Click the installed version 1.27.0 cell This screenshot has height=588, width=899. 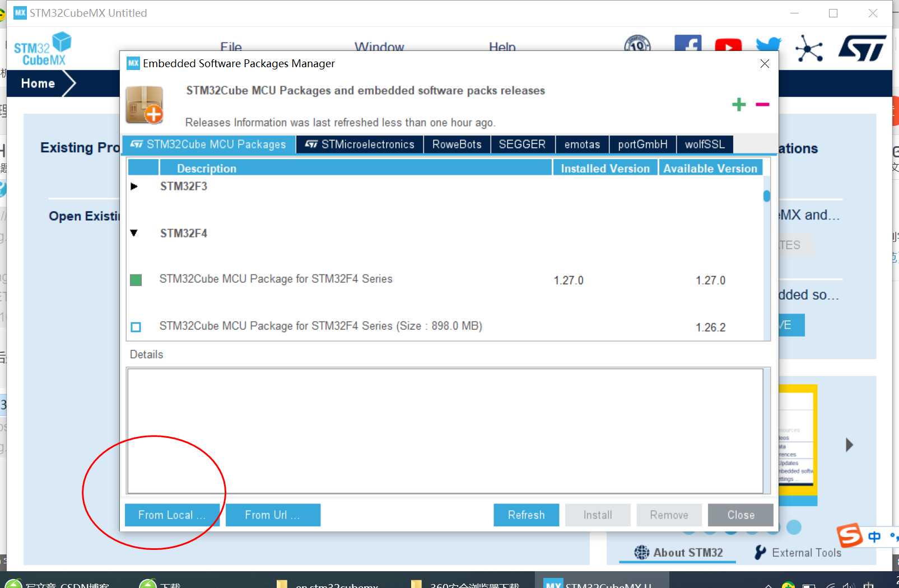point(569,280)
